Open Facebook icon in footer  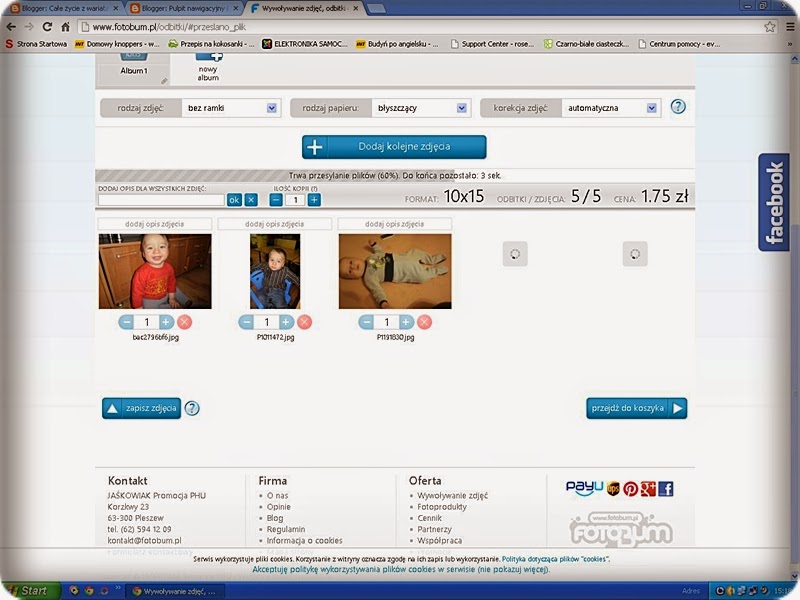(665, 489)
